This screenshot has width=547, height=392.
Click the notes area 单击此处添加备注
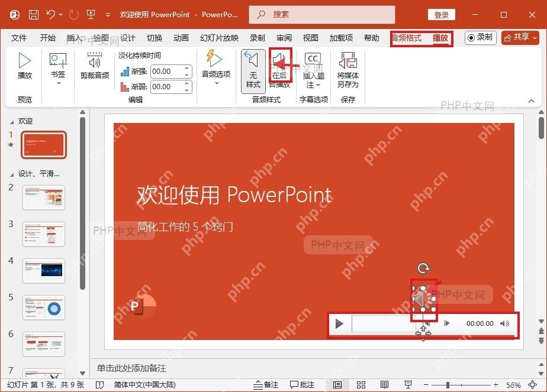tap(131, 368)
